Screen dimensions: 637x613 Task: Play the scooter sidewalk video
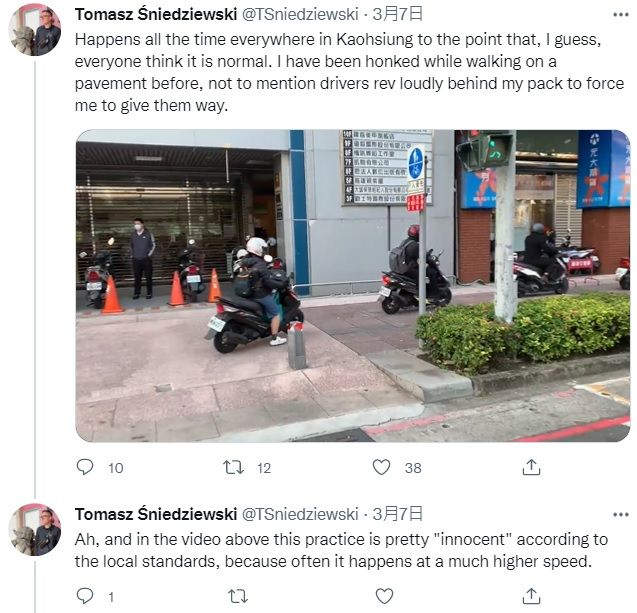click(x=353, y=286)
